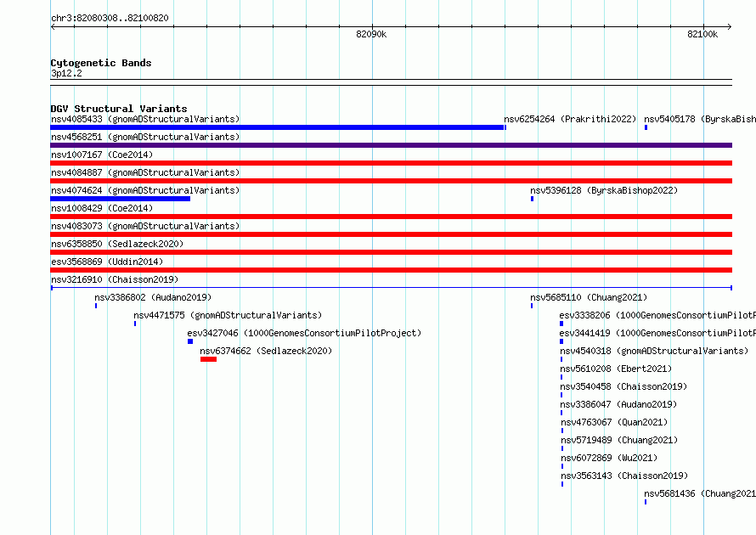756x535 pixels.
Task: Click the nsv4083073 red variant bar
Action: pyautogui.click(x=391, y=234)
